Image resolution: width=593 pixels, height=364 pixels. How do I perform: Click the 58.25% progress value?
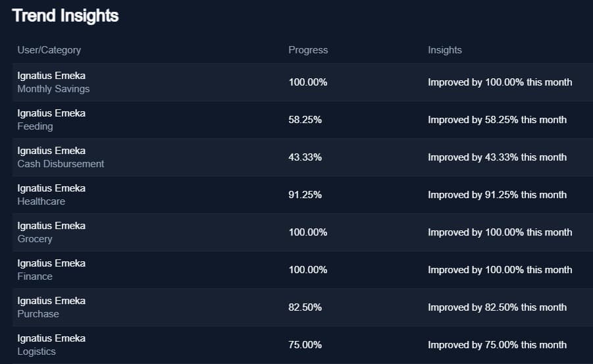click(305, 120)
